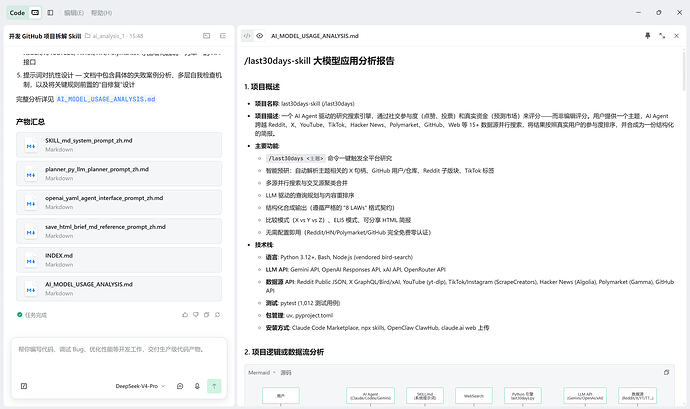Open the INDEX.md file card
The image size is (690, 409).
pos(119,260)
